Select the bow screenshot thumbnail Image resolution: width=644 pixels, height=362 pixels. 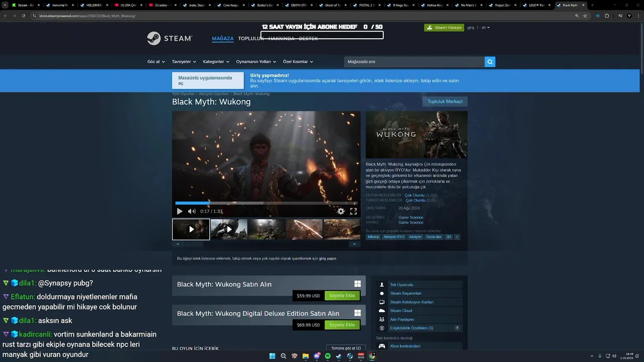click(304, 229)
